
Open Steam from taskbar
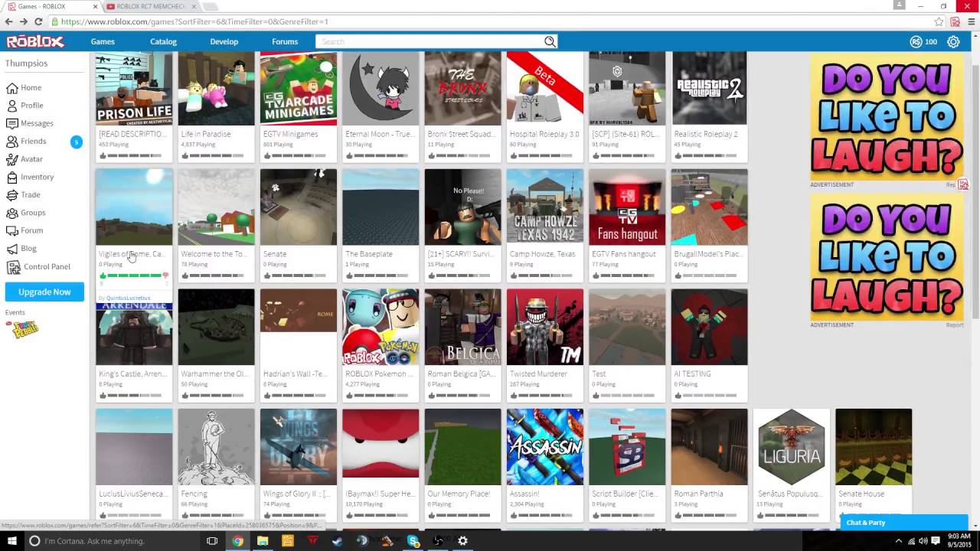pos(338,540)
